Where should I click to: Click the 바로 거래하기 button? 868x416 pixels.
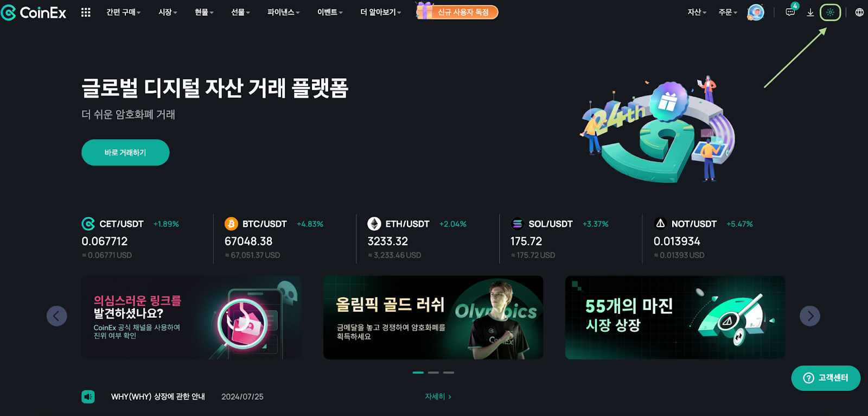tap(125, 153)
